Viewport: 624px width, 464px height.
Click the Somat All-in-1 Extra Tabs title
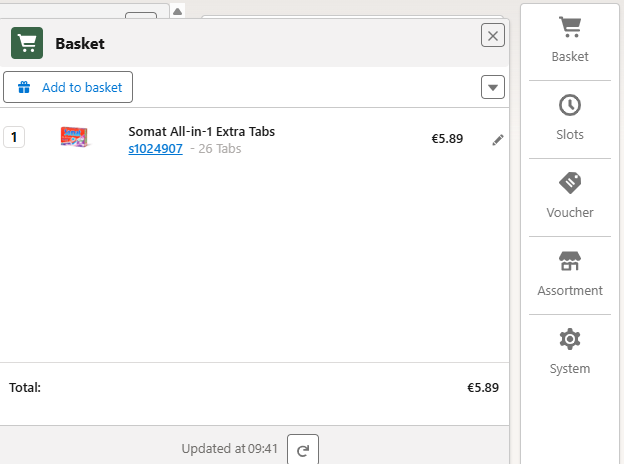(x=201, y=131)
